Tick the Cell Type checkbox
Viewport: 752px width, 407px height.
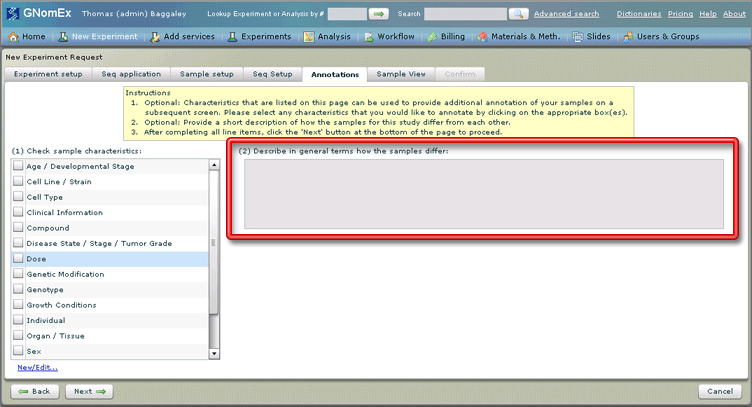click(x=18, y=197)
